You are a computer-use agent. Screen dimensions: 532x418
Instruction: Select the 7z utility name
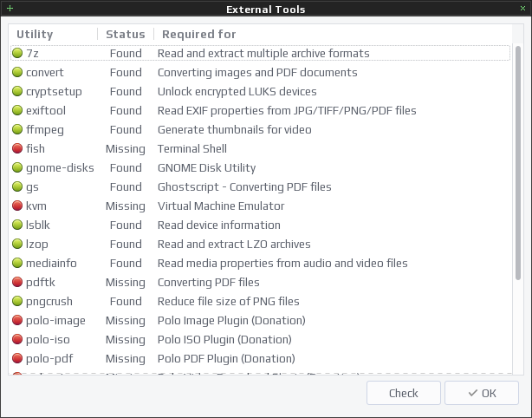tap(32, 53)
